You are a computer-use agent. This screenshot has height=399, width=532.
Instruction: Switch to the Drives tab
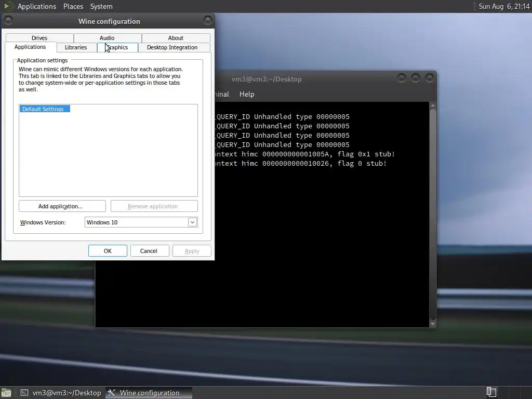(x=39, y=38)
